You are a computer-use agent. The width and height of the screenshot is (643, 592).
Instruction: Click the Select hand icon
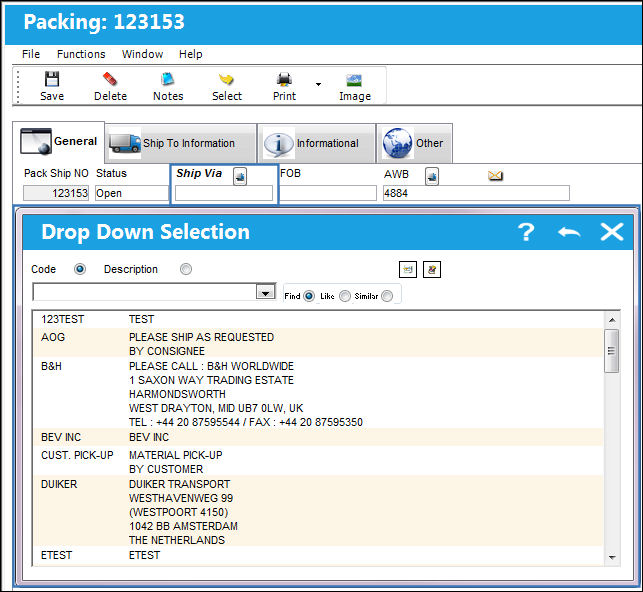pyautogui.click(x=226, y=79)
